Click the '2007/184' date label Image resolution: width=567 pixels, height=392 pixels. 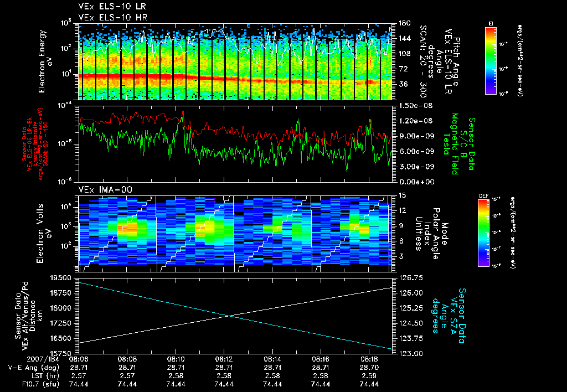[43, 360]
